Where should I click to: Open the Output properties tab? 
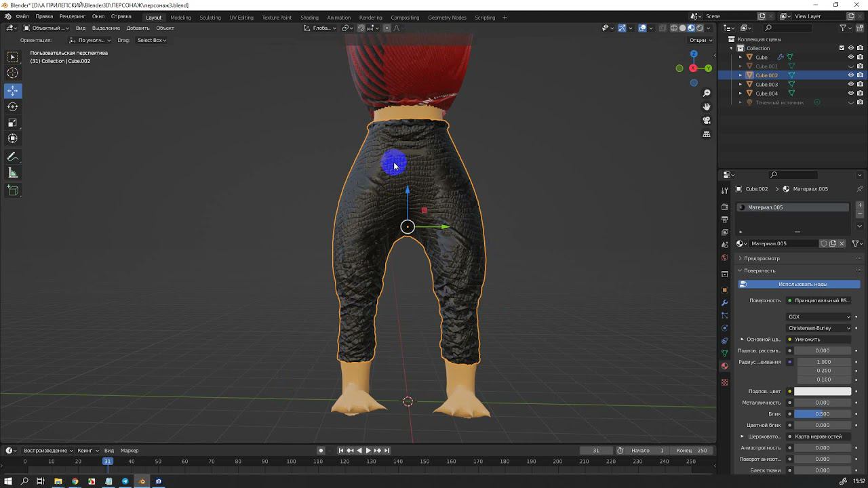pyautogui.click(x=725, y=220)
